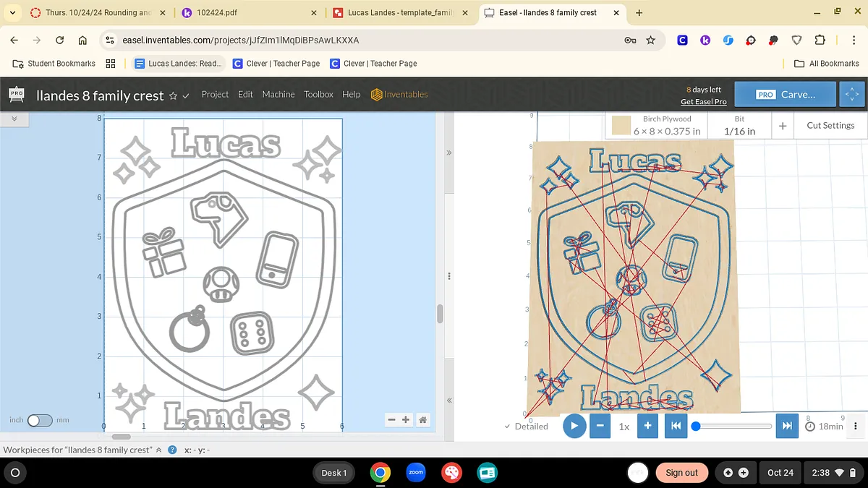This screenshot has height=488, width=868.
Task: Expand the Workpieces panel chevron
Action: (x=158, y=450)
